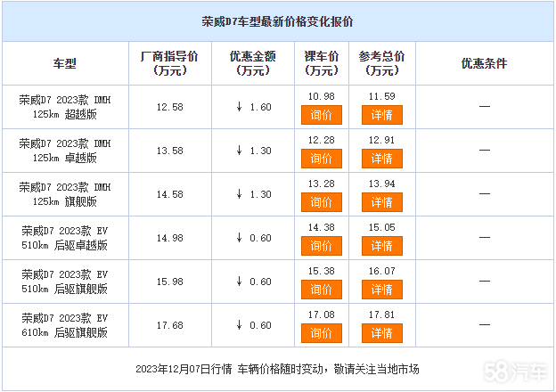Click guide price 14.58

pyautogui.click(x=170, y=194)
